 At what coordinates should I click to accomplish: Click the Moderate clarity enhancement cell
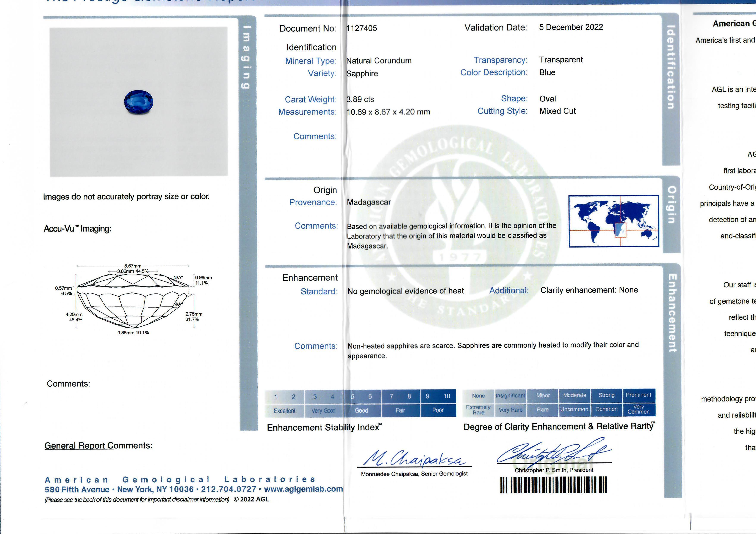574,395
